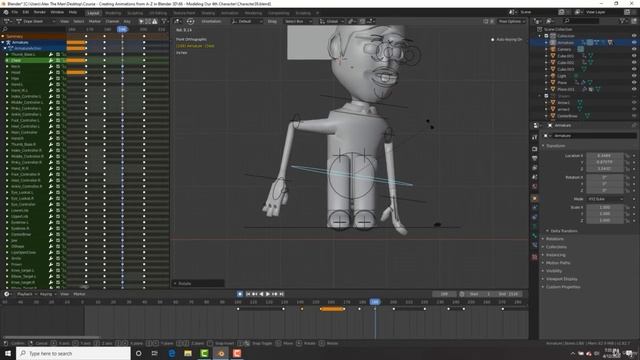Play animation in reverse
The height and width of the screenshot is (360, 640).
pyautogui.click(x=261, y=294)
